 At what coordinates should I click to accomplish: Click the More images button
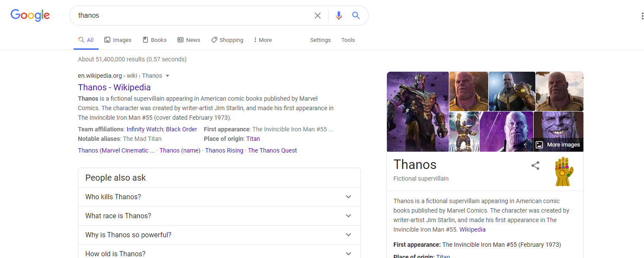(558, 145)
